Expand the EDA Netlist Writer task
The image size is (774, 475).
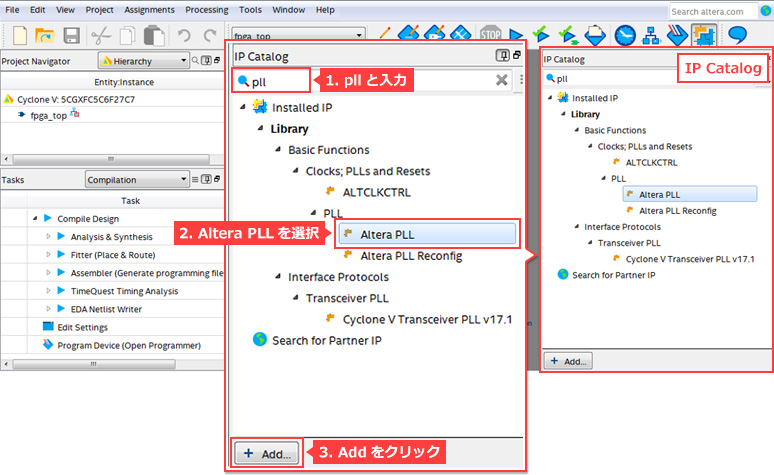pos(48,309)
